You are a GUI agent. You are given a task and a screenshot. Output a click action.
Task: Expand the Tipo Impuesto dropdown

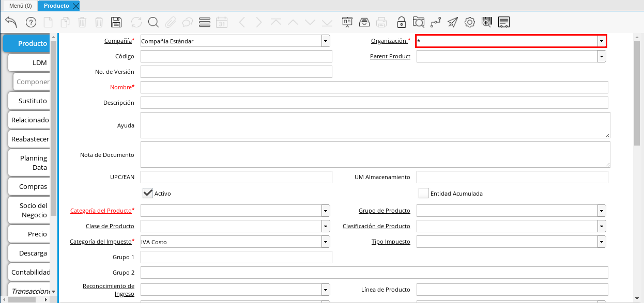[602, 242]
